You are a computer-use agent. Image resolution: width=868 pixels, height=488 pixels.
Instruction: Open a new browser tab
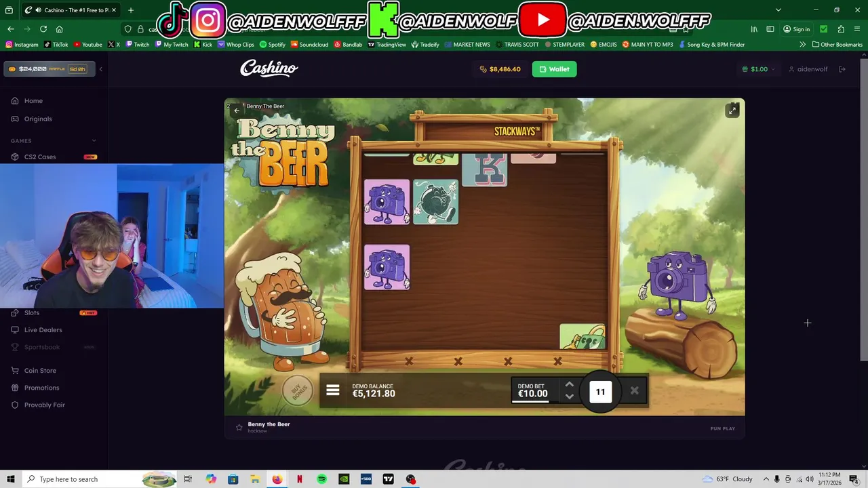[131, 10]
